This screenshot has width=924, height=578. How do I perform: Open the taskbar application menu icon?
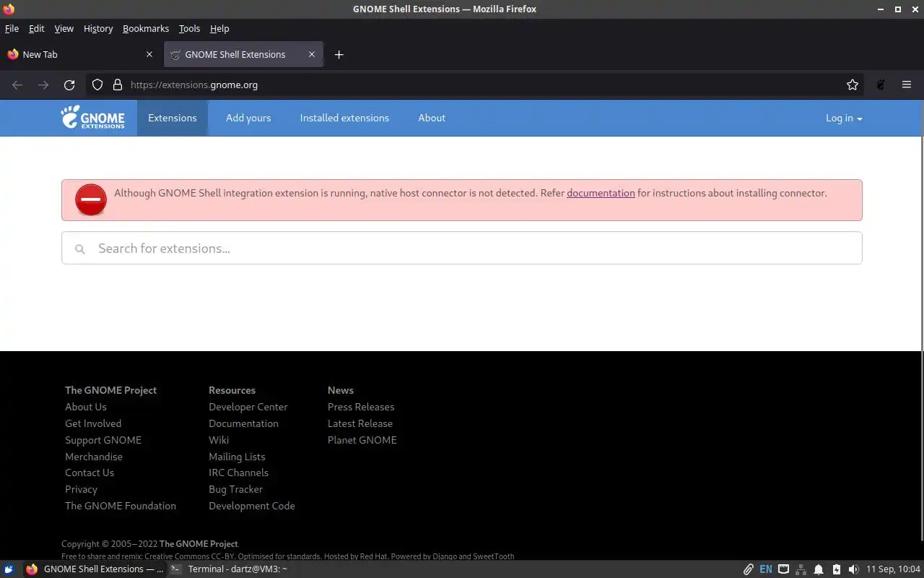point(9,569)
